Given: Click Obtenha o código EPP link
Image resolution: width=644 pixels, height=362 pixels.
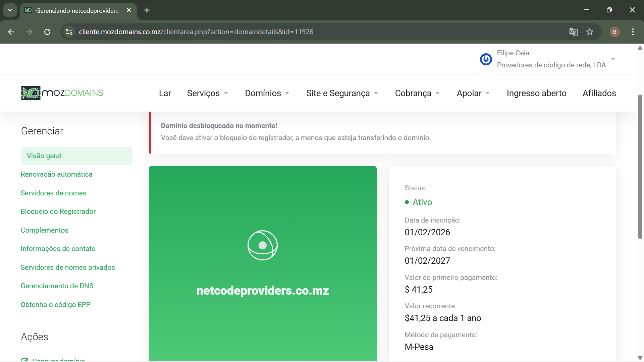Looking at the screenshot, I should point(56,305).
